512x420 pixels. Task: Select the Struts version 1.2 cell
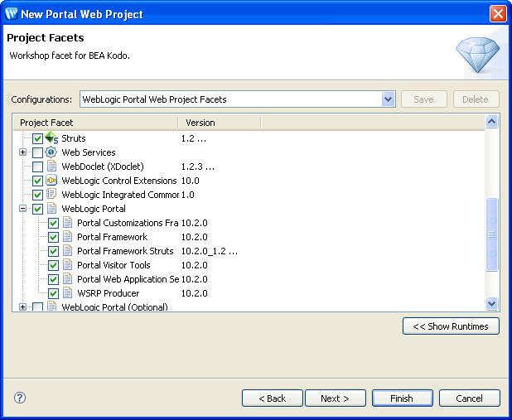pyautogui.click(x=194, y=138)
